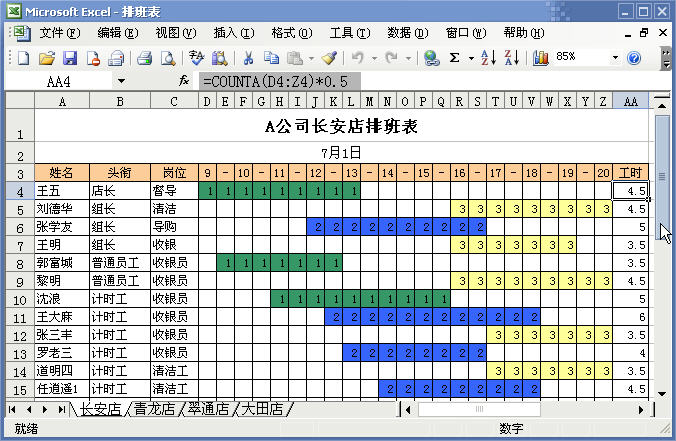The image size is (676, 441).
Task: Click the Redo arrow icon
Action: click(x=391, y=58)
